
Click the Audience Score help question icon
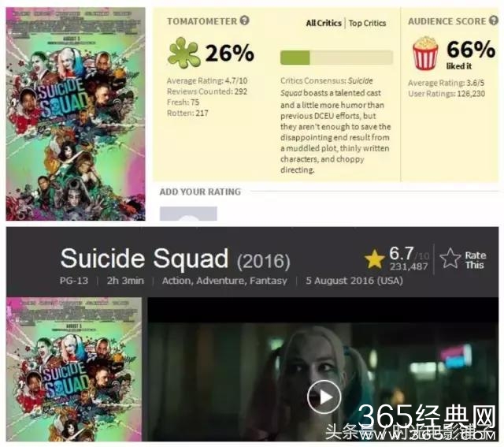point(494,20)
